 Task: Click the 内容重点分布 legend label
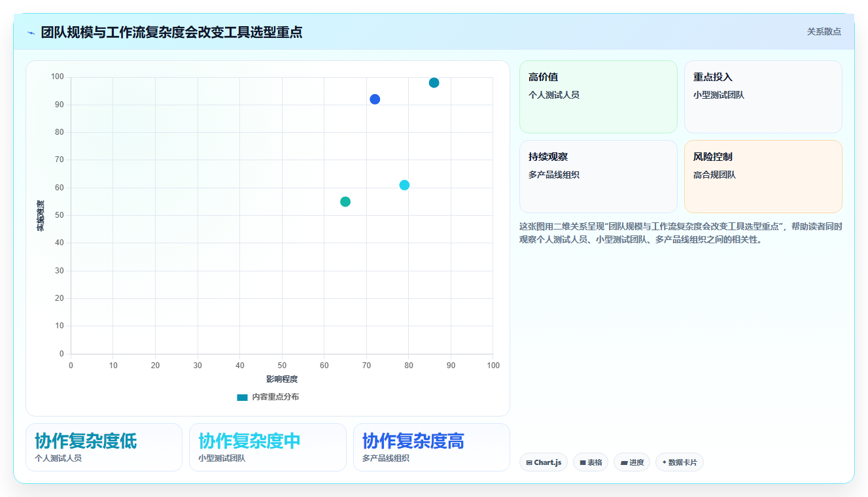point(275,397)
